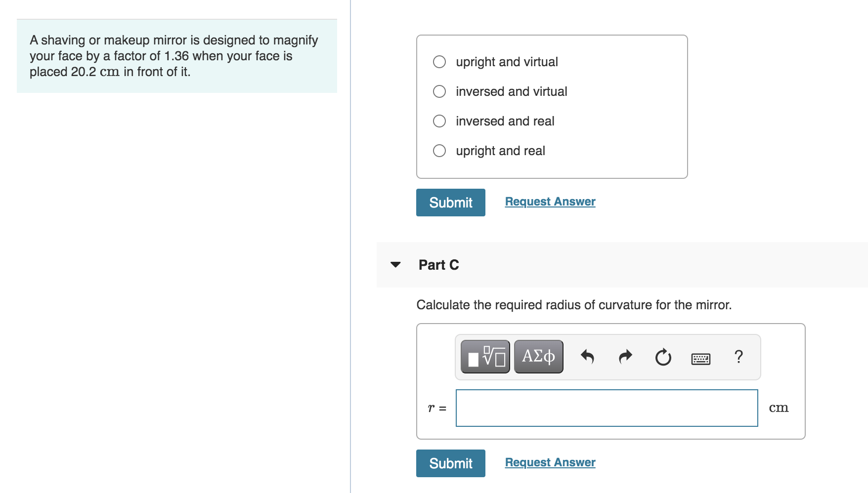
Task: Click the Part C section header
Action: tap(438, 265)
